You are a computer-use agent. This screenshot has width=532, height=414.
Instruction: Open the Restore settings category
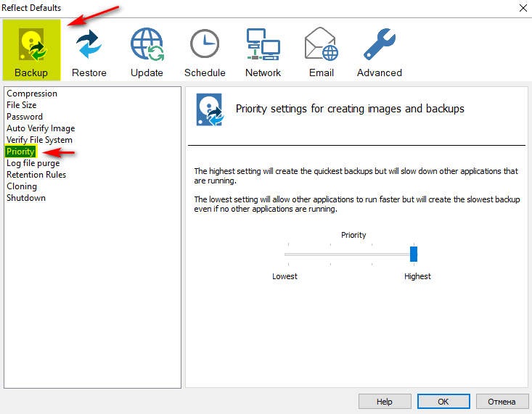coord(89,52)
